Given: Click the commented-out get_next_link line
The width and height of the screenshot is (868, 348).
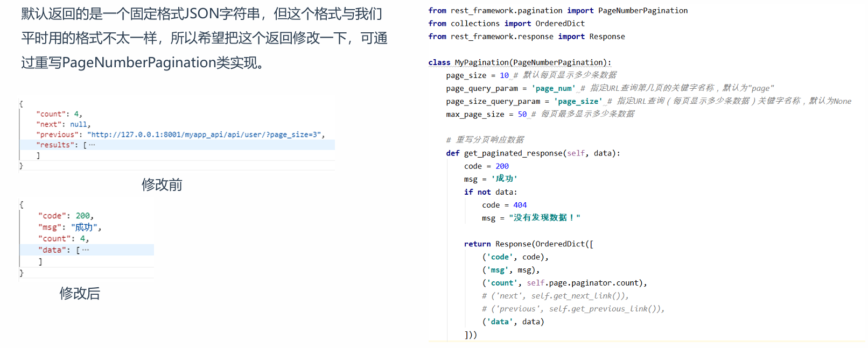Looking at the screenshot, I should [555, 296].
